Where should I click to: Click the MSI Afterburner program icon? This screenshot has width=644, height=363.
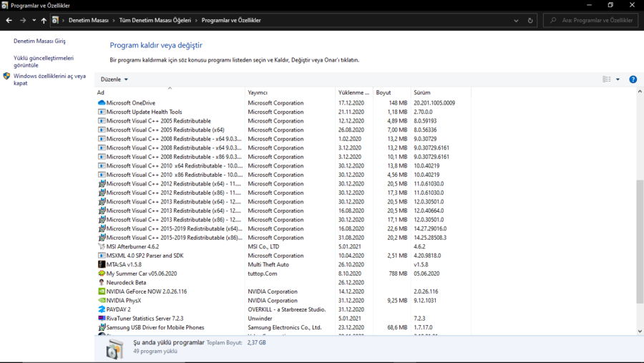click(x=102, y=246)
